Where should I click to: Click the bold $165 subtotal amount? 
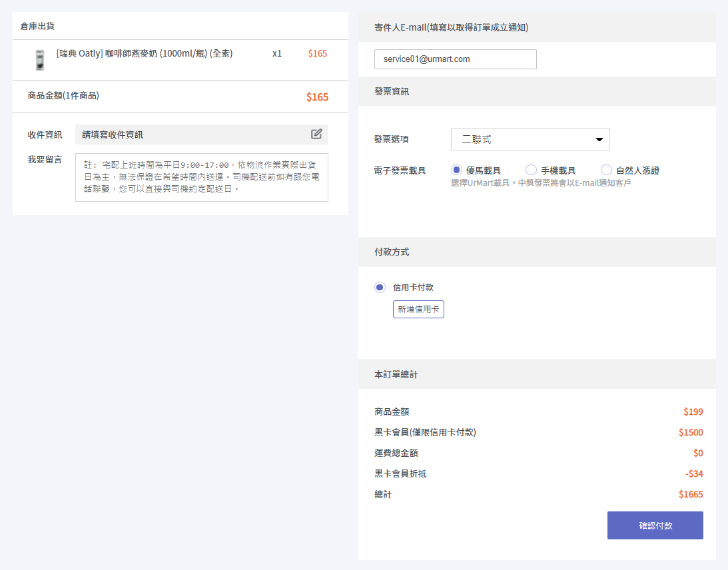tap(317, 97)
